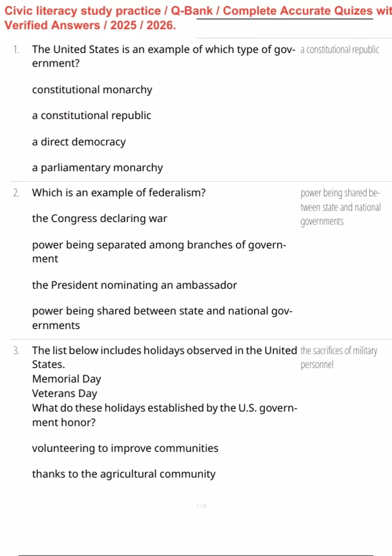Click question 1 about United States government
Viewport: 392px width, 556px height.
pos(163,56)
